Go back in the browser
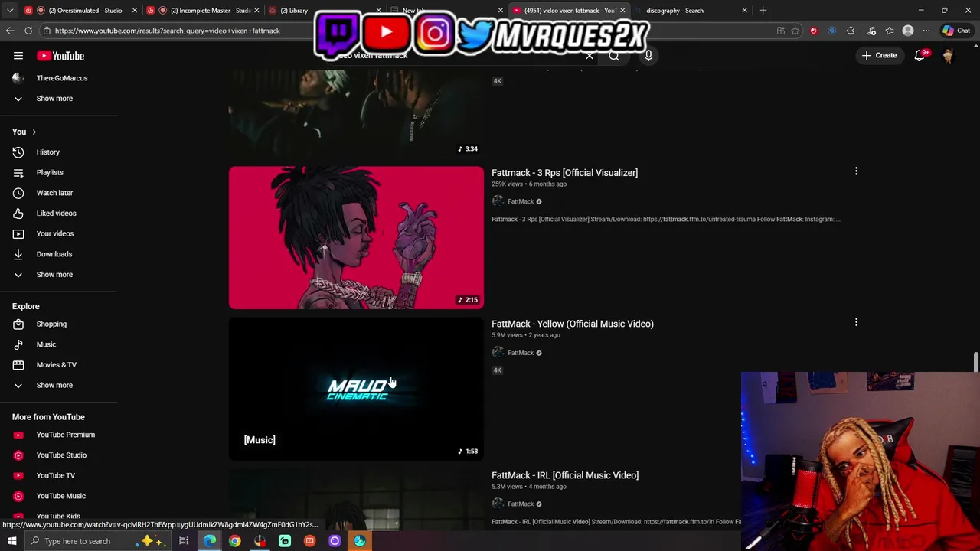980x551 pixels. coord(9,31)
